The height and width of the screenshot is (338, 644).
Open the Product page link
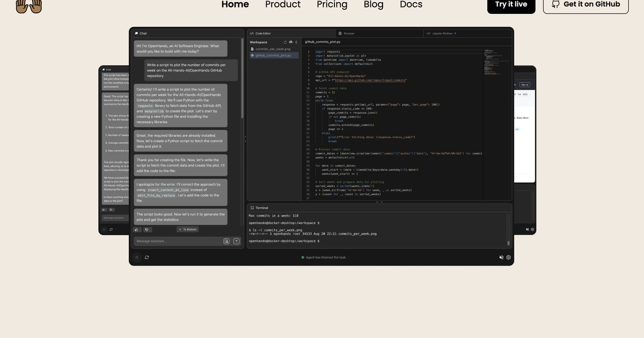point(283,4)
